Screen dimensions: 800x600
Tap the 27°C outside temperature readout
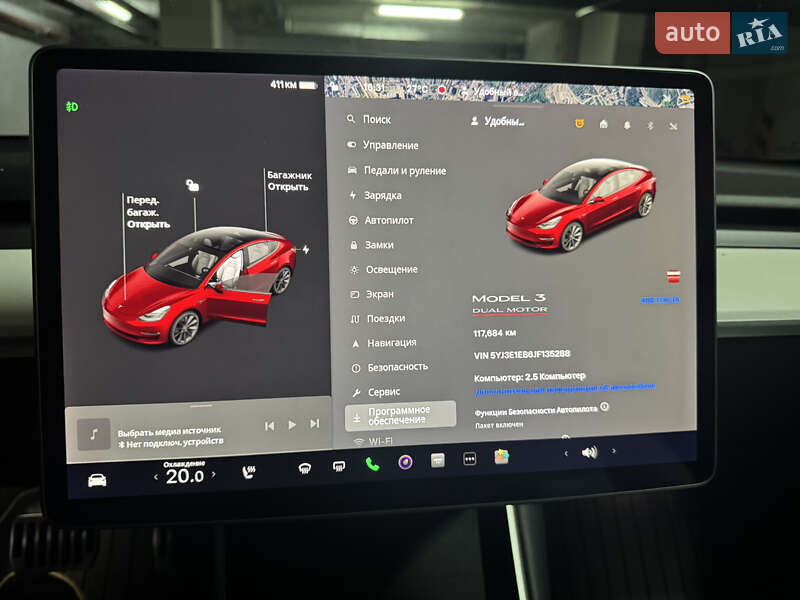tap(417, 89)
